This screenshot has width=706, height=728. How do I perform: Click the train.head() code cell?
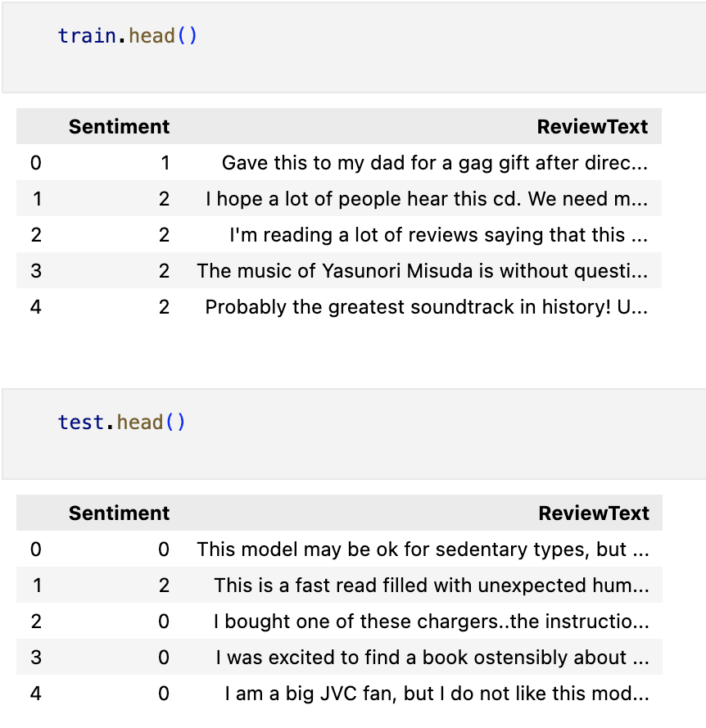click(354, 47)
